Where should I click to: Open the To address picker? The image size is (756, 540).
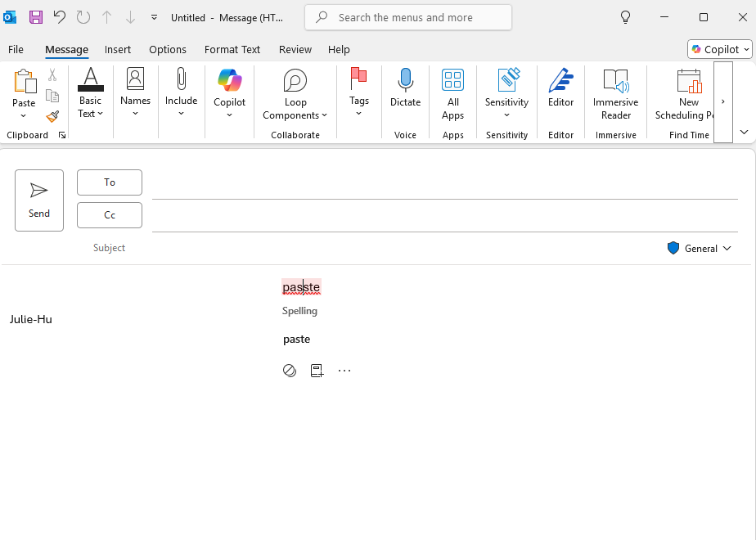click(x=109, y=182)
